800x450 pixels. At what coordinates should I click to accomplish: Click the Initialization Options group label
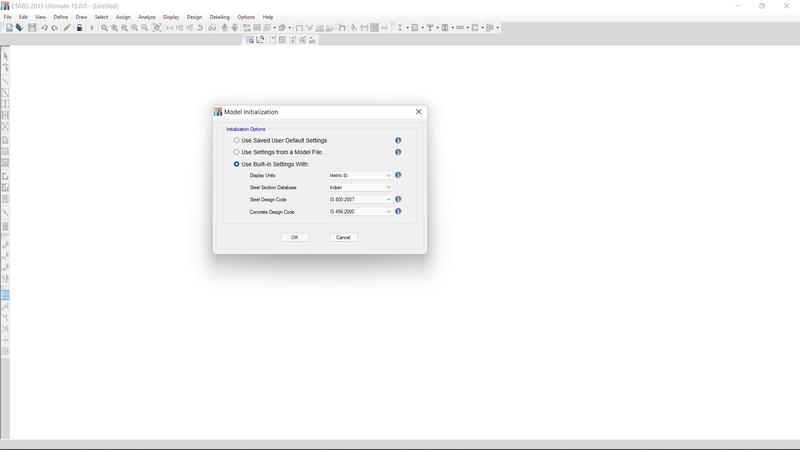pos(246,129)
